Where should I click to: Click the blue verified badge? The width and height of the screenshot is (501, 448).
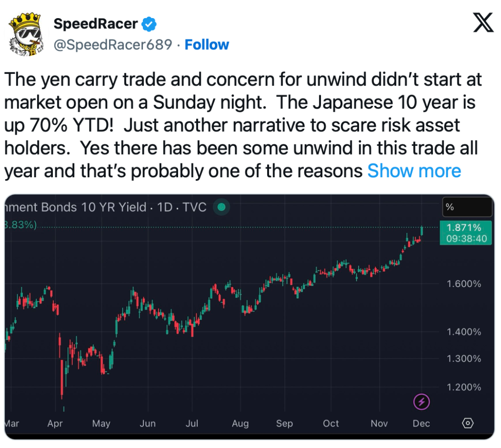coord(149,23)
